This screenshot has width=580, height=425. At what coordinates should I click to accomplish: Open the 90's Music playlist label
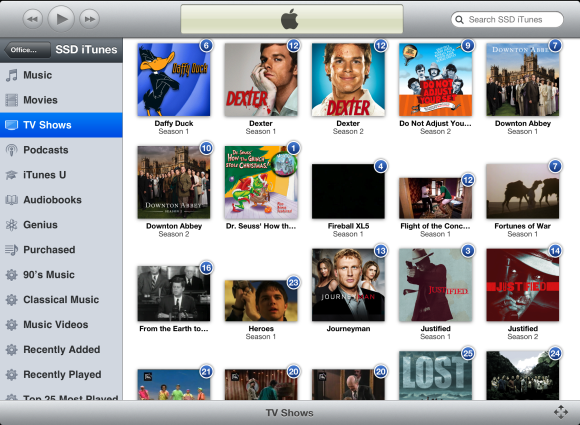(49, 275)
